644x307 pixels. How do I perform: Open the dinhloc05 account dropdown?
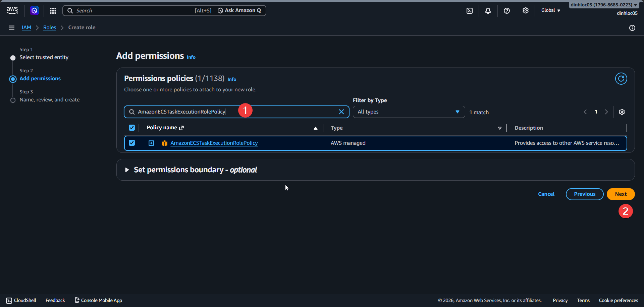pos(603,5)
